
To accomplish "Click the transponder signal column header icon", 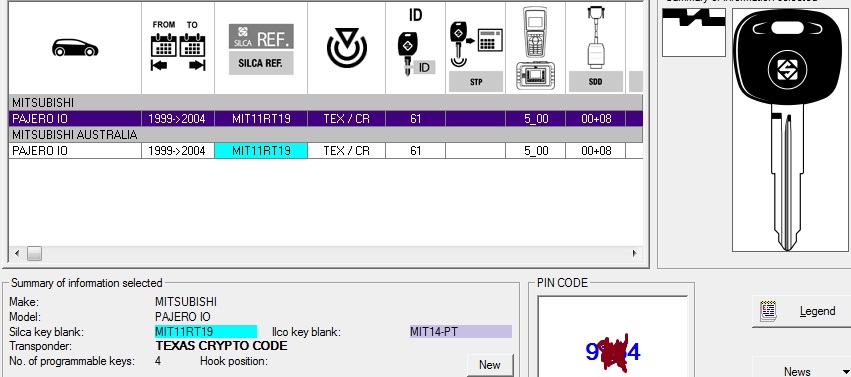I will tap(347, 48).
